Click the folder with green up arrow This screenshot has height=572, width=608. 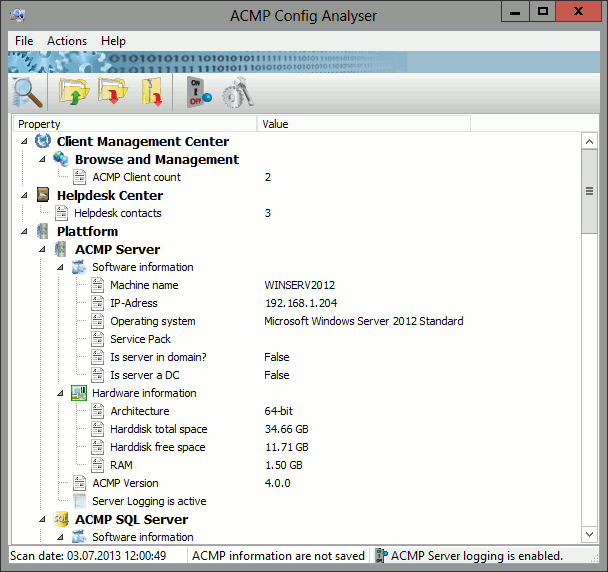click(74, 92)
